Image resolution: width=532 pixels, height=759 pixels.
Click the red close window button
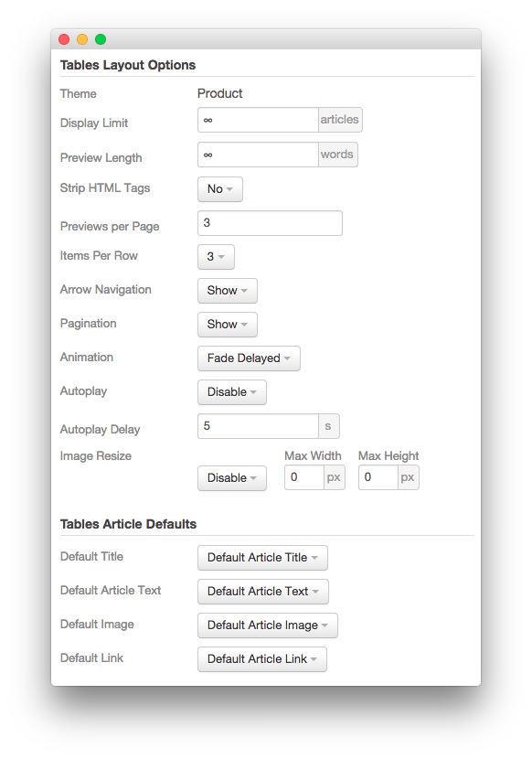64,39
